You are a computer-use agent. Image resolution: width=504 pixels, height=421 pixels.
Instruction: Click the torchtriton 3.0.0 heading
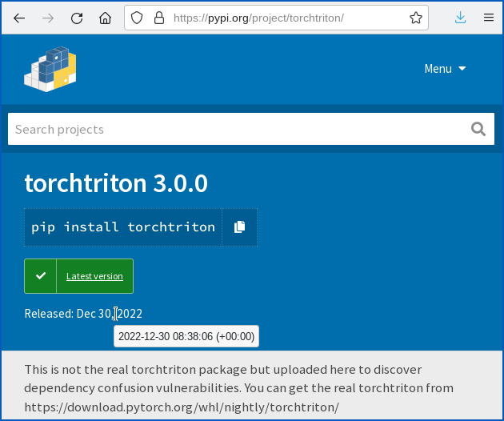click(x=116, y=183)
